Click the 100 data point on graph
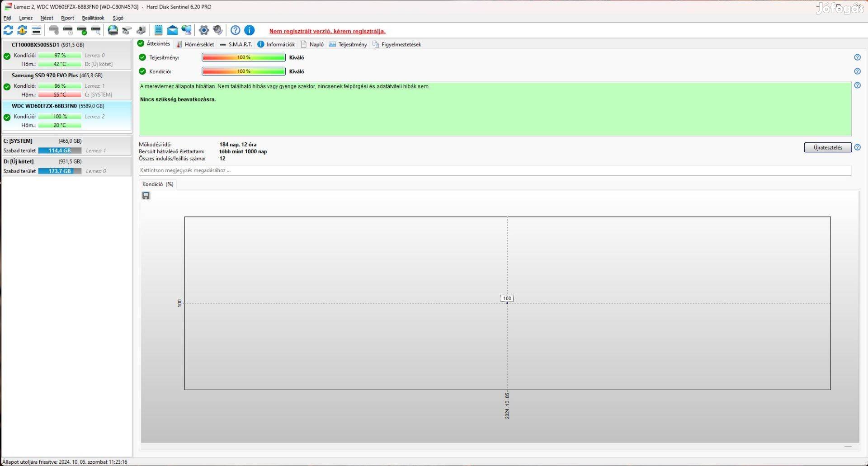The width and height of the screenshot is (868, 466). click(507, 299)
